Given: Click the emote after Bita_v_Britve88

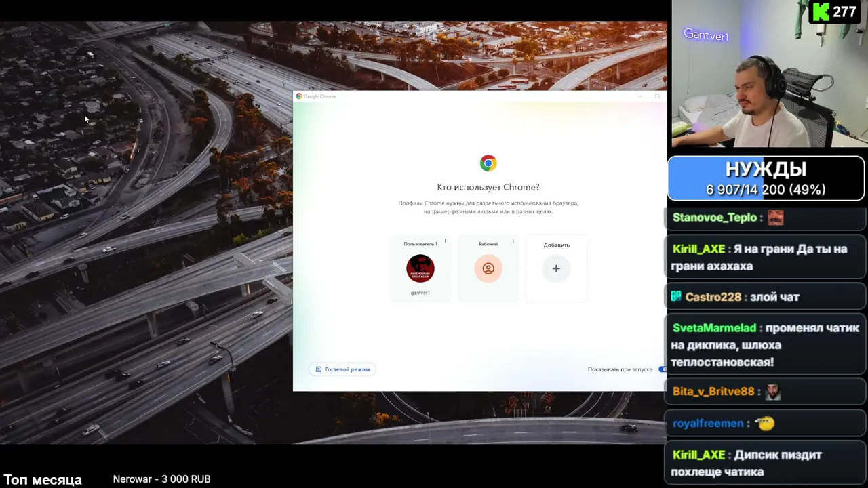Looking at the screenshot, I should pyautogui.click(x=773, y=392).
